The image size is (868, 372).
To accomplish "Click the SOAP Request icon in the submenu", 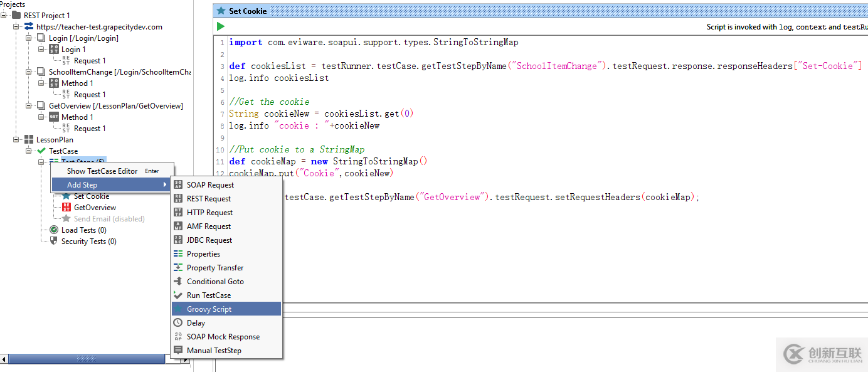I will click(178, 184).
